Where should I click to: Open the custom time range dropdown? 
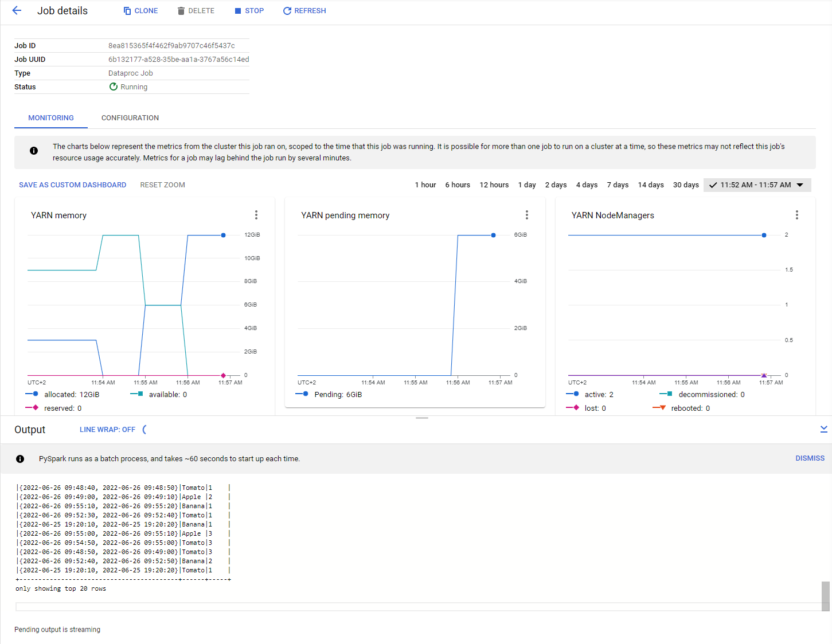click(757, 185)
